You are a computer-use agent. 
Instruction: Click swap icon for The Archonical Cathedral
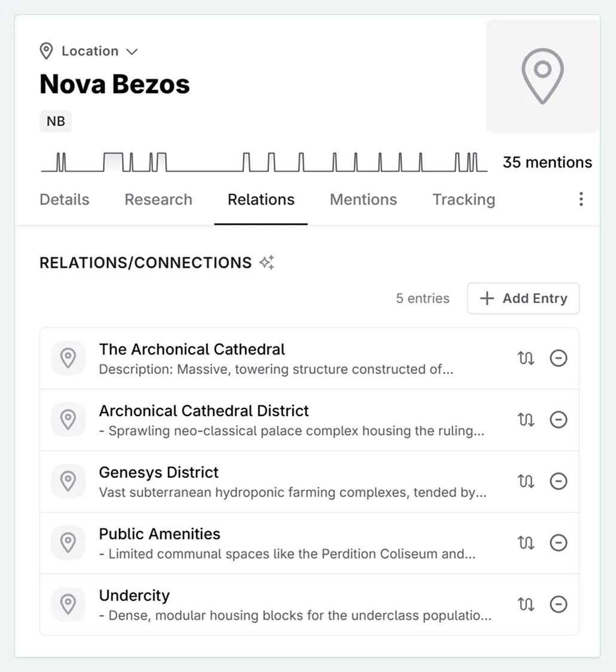[x=526, y=358]
